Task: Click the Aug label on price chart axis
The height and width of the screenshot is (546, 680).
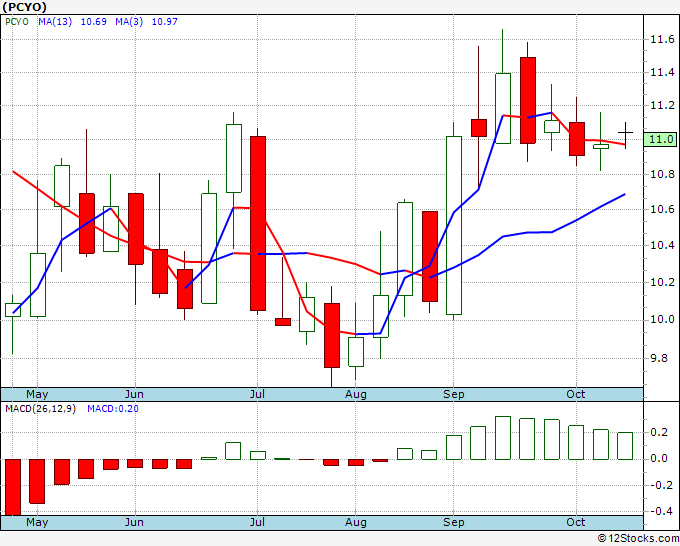Action: tap(356, 394)
